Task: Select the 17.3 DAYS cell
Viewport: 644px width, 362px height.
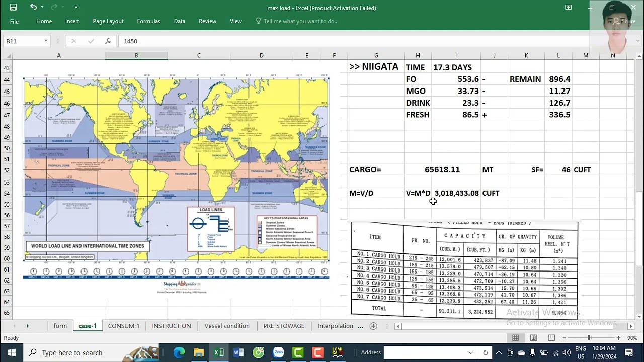Action: 456,67
